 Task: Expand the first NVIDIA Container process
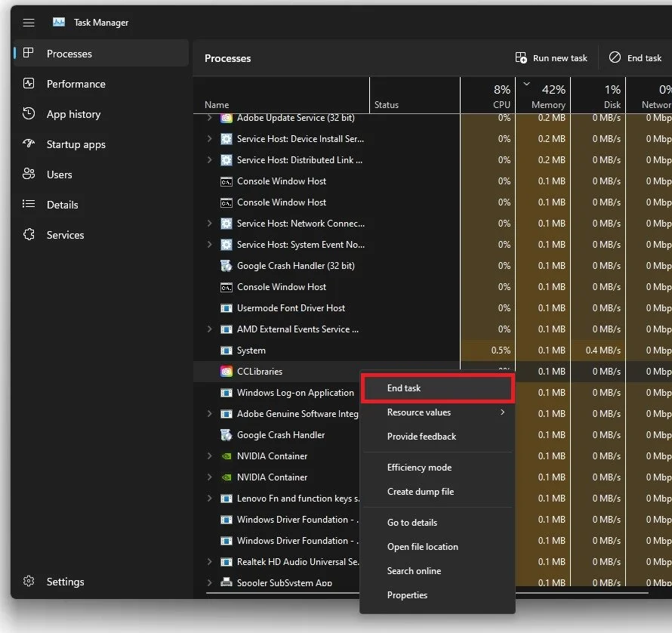click(x=210, y=456)
